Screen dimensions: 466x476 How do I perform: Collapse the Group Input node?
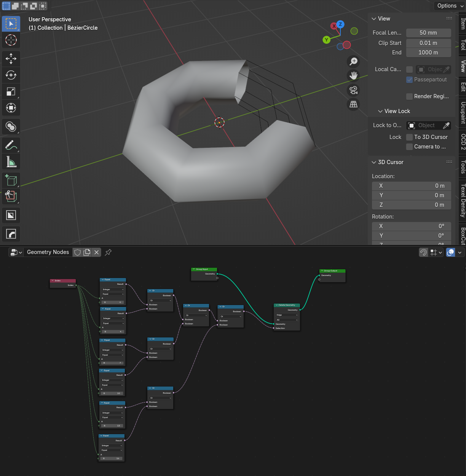click(x=194, y=269)
